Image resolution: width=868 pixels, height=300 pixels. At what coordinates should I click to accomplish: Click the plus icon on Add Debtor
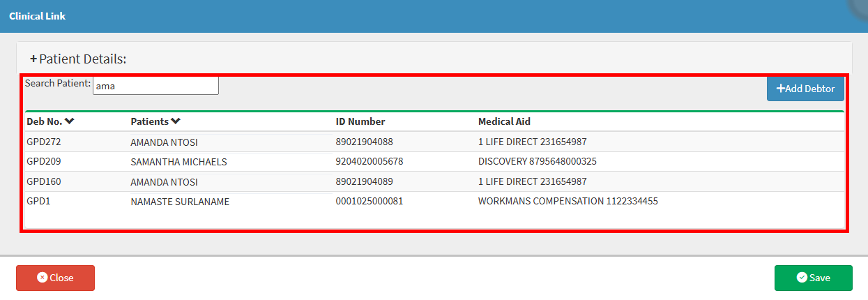(780, 89)
